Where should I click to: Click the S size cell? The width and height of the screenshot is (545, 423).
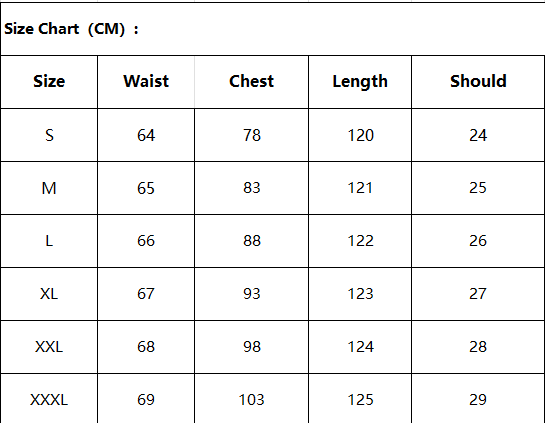coord(49,135)
